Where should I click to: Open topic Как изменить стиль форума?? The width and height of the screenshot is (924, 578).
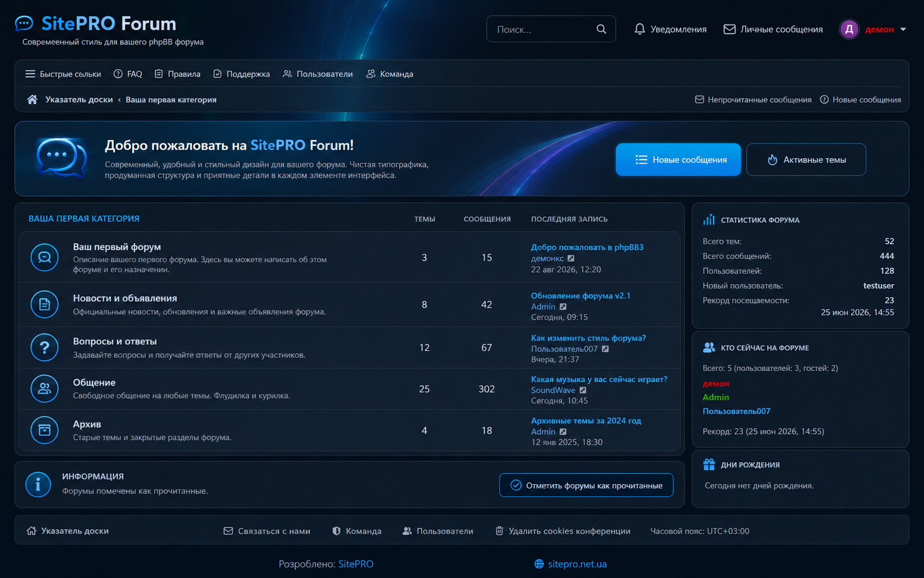pyautogui.click(x=588, y=338)
